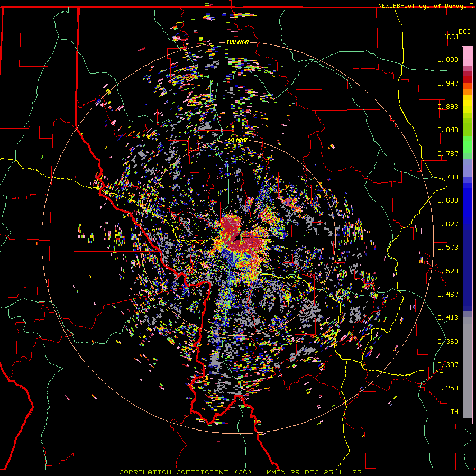The height and width of the screenshot is (476, 476).
Task: Click the 0.947 scale value
Action: [448, 83]
